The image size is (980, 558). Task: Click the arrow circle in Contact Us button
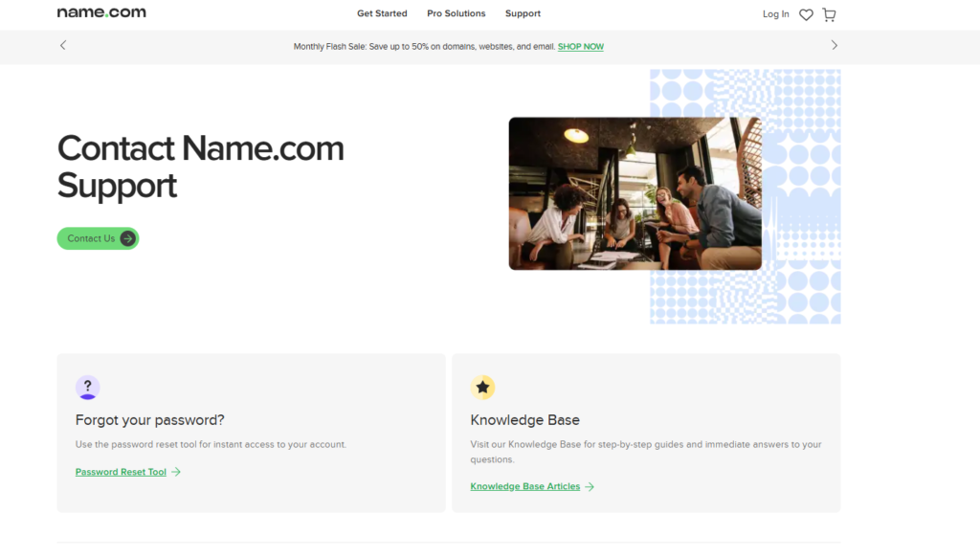[127, 238]
